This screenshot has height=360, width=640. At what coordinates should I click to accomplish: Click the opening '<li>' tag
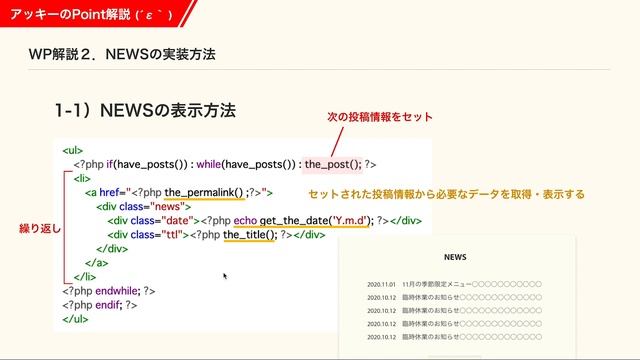pyautogui.click(x=82, y=179)
